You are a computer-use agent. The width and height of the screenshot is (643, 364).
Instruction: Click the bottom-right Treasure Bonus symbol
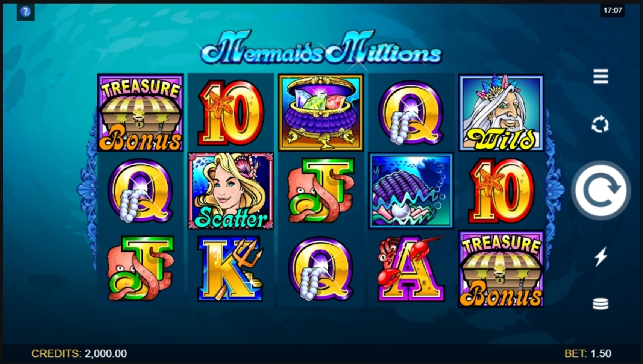tap(501, 269)
